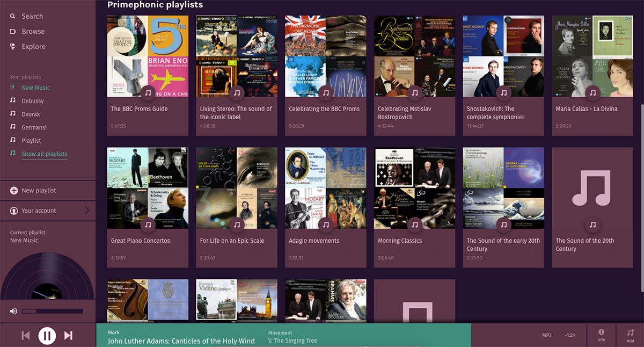Create a New playlist
Image resolution: width=644 pixels, height=347 pixels.
coord(39,191)
